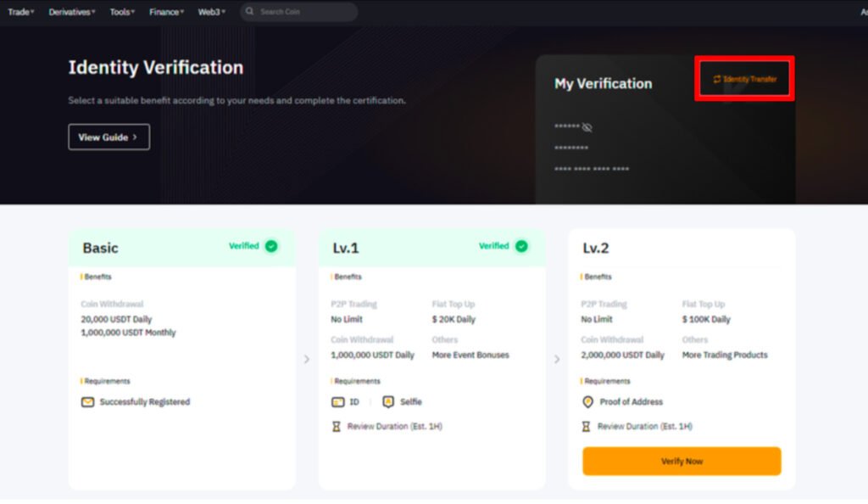Click Verify Now for Lv.2
868x504 pixels.
pyautogui.click(x=682, y=461)
